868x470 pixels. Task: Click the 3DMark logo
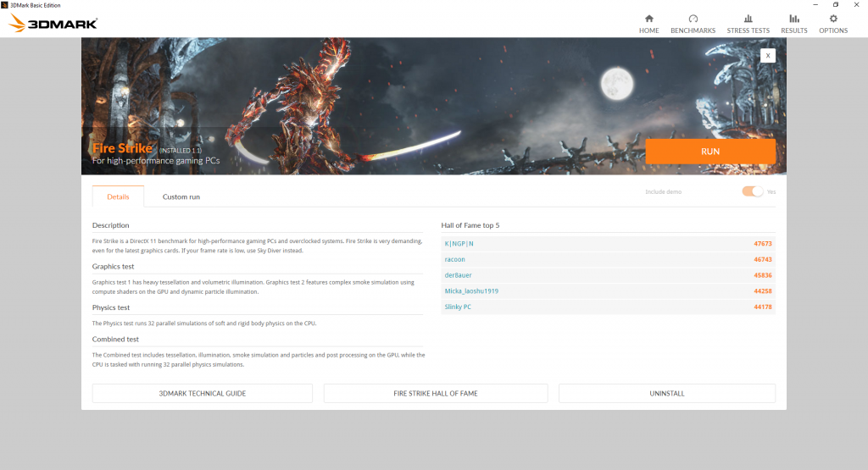point(53,23)
